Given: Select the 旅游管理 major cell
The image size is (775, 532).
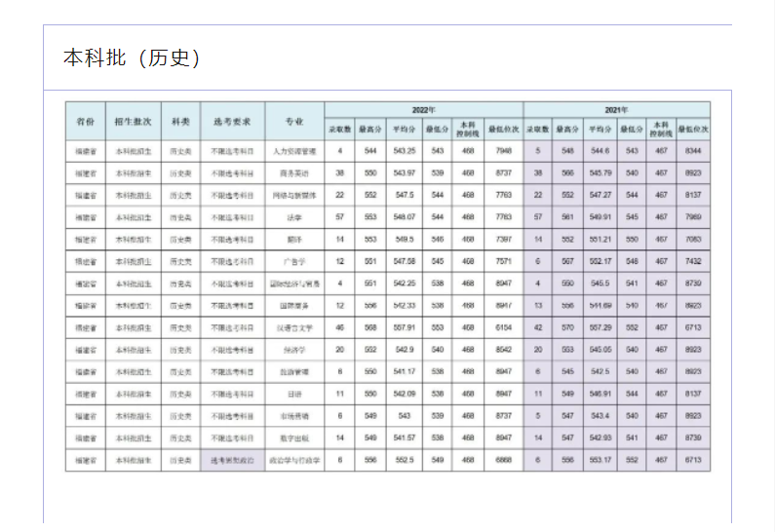Looking at the screenshot, I should coord(294,371).
